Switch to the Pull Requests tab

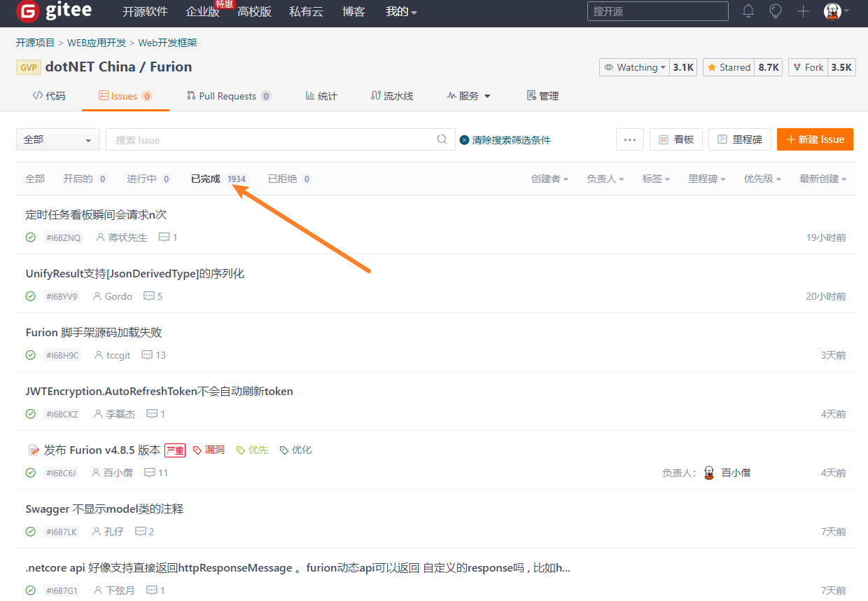[229, 96]
